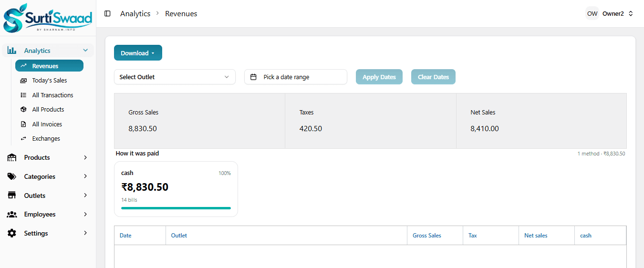Click the Revenues breadcrumb
This screenshot has height=268, width=644.
click(181, 13)
